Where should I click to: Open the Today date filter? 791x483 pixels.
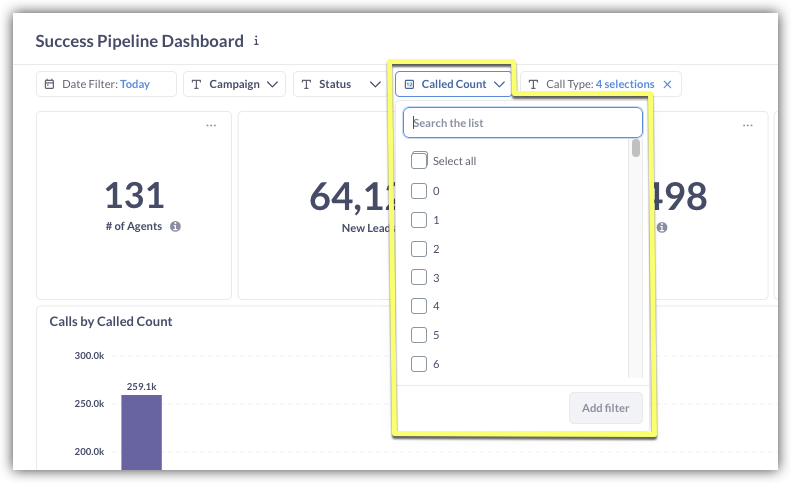click(134, 85)
